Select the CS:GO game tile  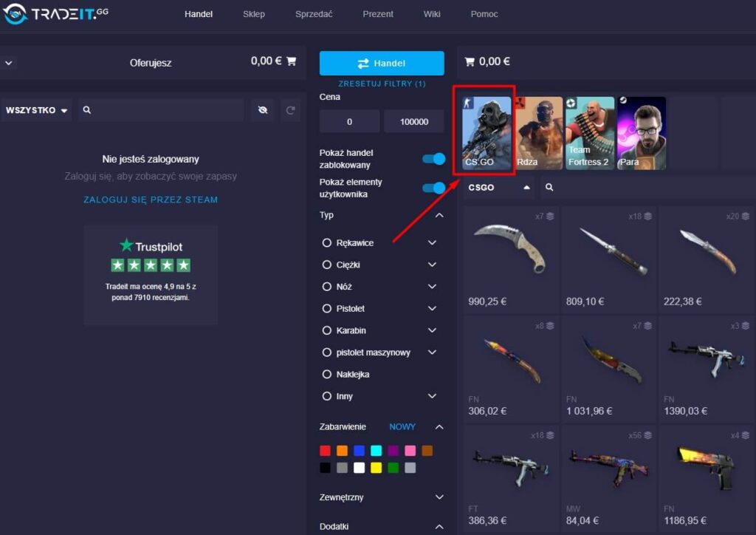pyautogui.click(x=487, y=134)
